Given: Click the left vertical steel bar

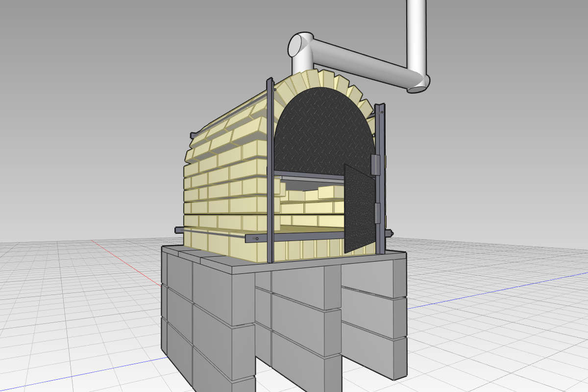Looking at the screenshot, I should [x=269, y=169].
